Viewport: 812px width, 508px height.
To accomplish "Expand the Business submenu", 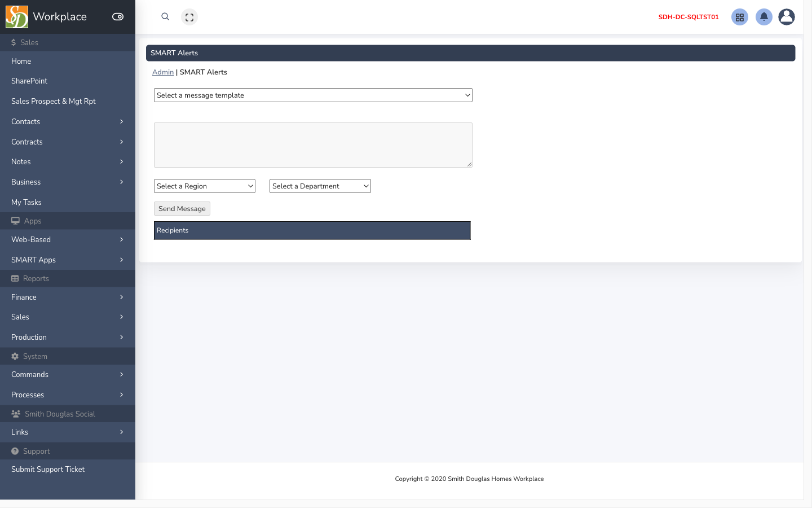I will tap(68, 182).
